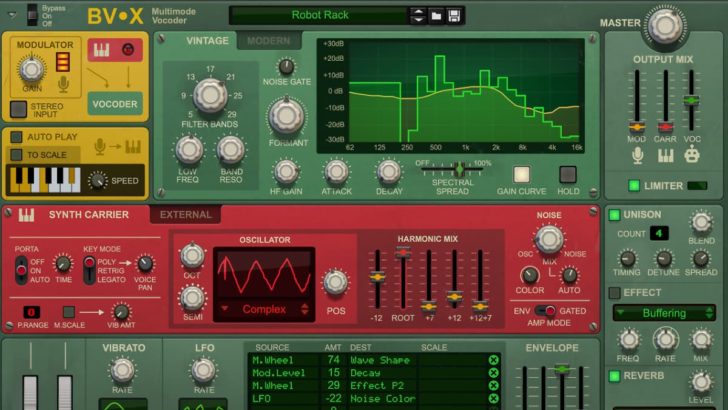Adjust the Voice Pan knob

(x=145, y=264)
